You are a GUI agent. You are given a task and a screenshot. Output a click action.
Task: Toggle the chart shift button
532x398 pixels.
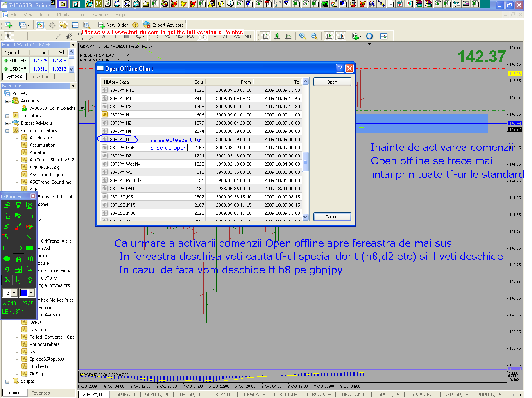[x=341, y=36]
